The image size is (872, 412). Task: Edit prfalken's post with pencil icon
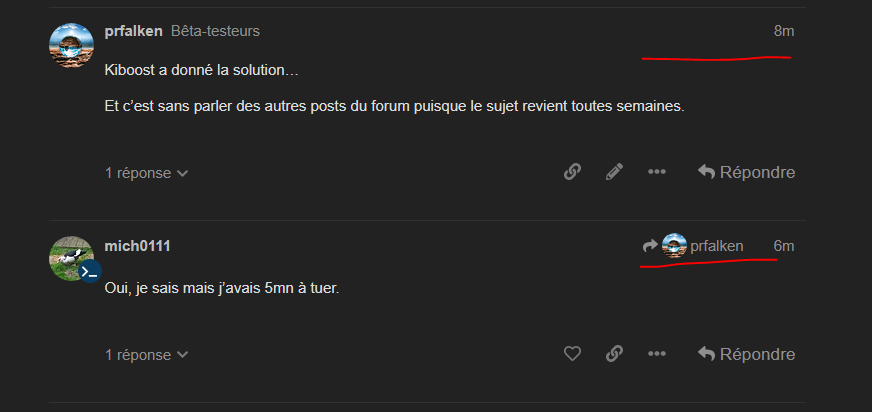615,172
